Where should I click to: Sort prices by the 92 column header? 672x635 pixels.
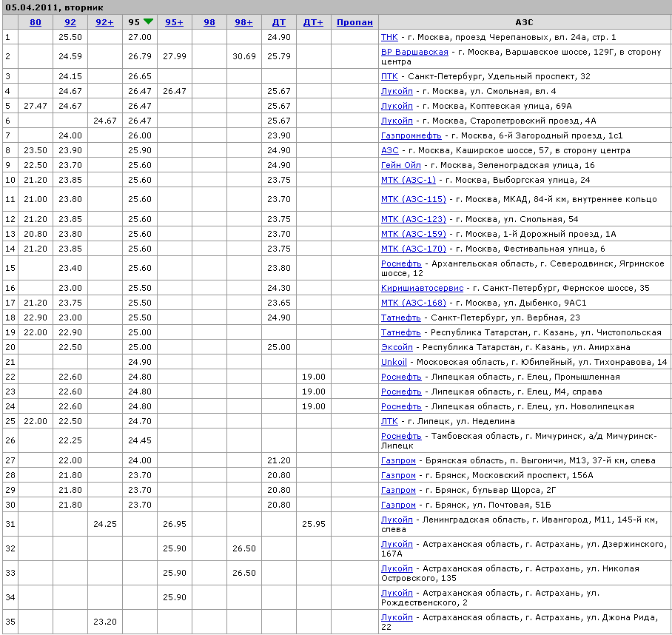(70, 22)
